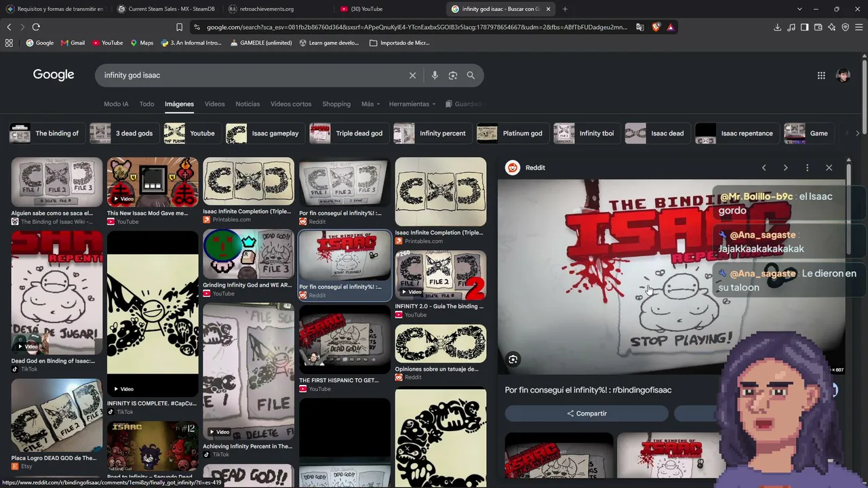868x488 pixels.
Task: Switch to the Current Steam Sales tab
Action: (x=165, y=9)
